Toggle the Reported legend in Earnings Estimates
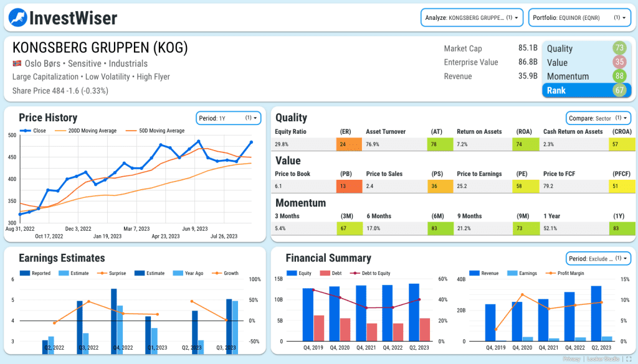Screen dimensions: 638x364 pos(35,273)
